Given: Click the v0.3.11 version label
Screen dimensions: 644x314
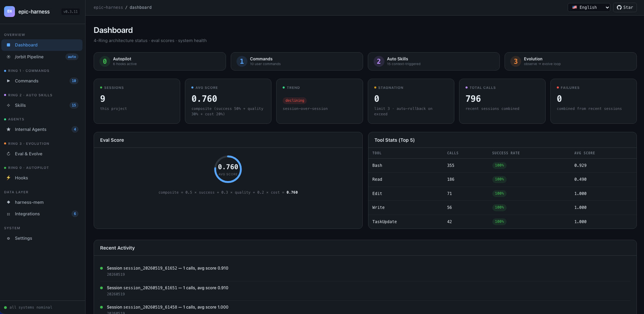Looking at the screenshot, I should 71,12.
